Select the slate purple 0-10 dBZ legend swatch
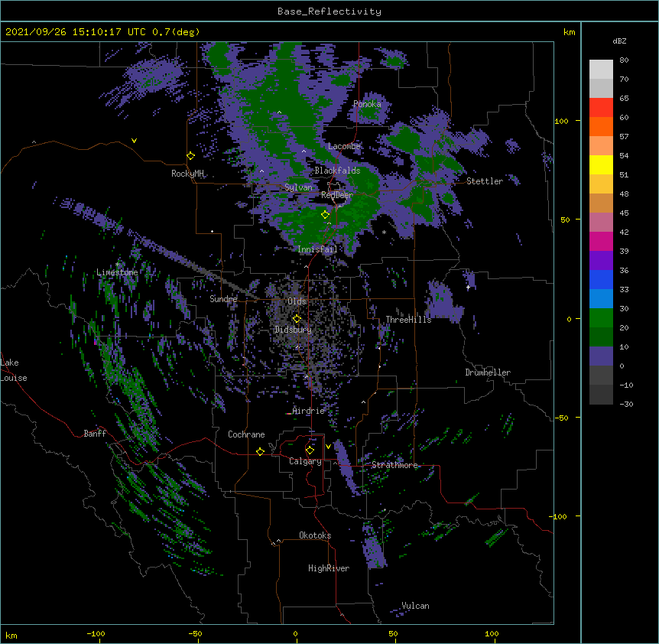This screenshot has width=659, height=644. 601,356
